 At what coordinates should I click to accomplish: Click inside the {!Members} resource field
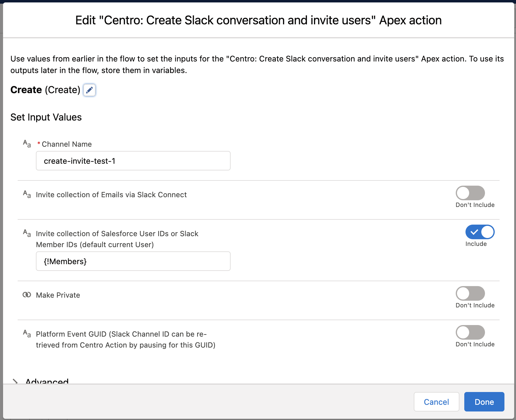(133, 261)
